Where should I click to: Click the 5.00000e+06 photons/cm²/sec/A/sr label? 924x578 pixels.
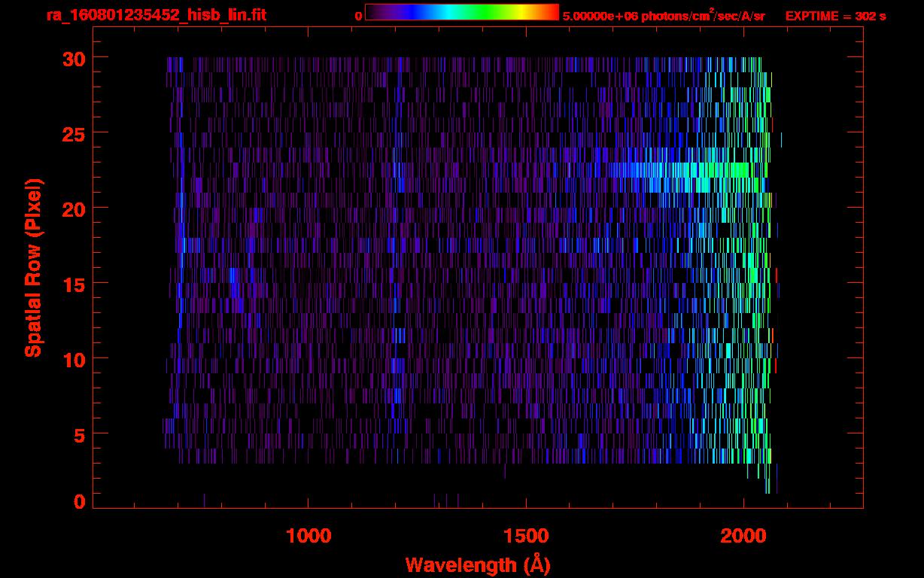point(664,16)
